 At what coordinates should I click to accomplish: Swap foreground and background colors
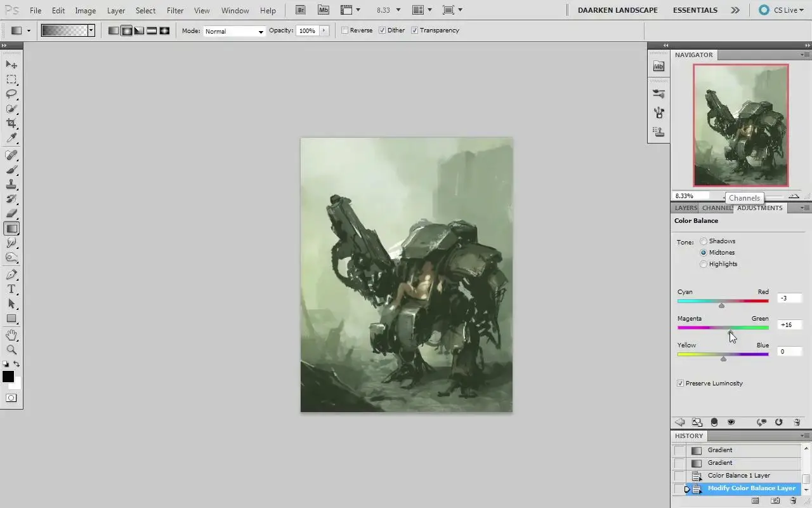click(x=17, y=364)
